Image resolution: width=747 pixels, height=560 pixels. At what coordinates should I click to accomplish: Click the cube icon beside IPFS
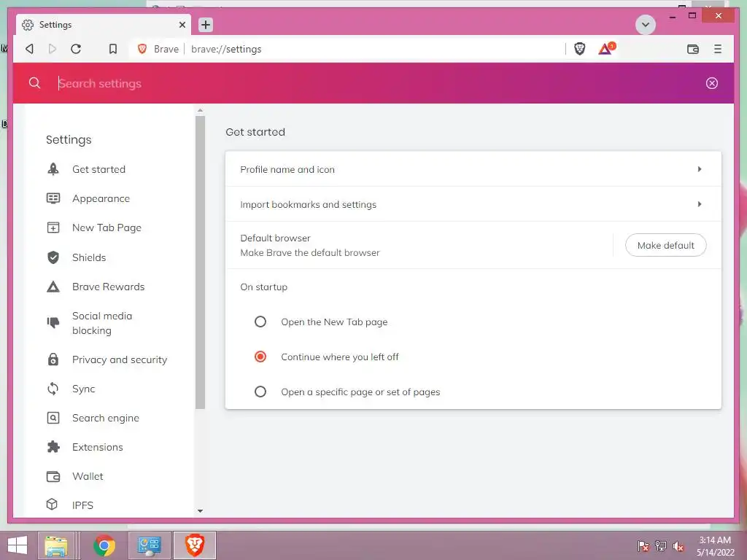tap(52, 504)
